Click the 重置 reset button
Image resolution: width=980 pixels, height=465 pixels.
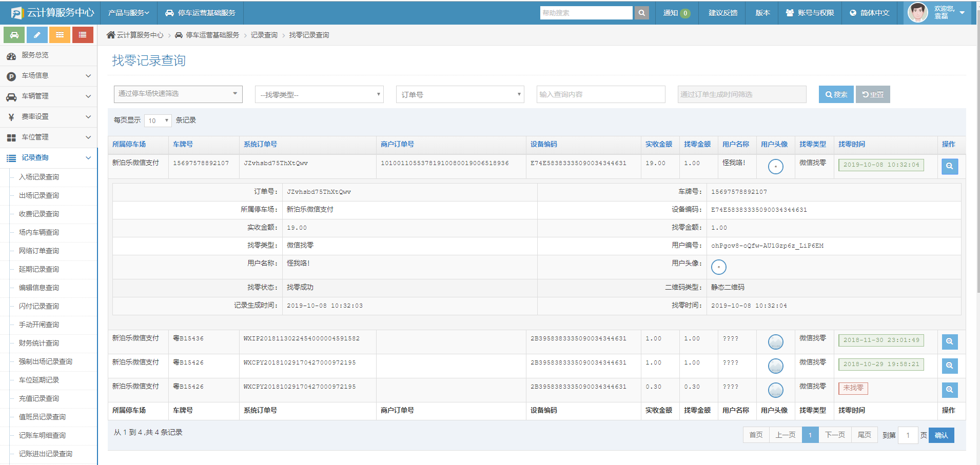[x=872, y=94]
